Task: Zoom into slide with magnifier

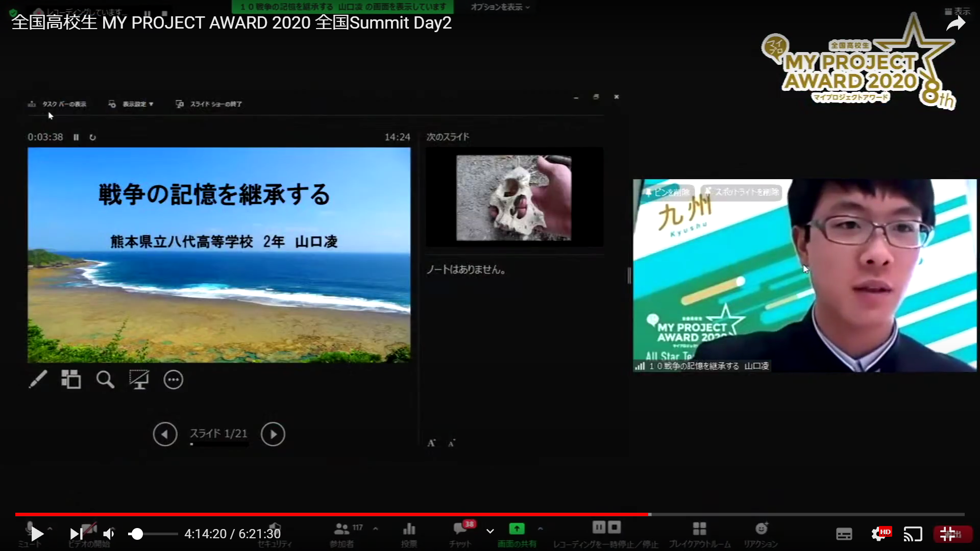Action: point(105,380)
